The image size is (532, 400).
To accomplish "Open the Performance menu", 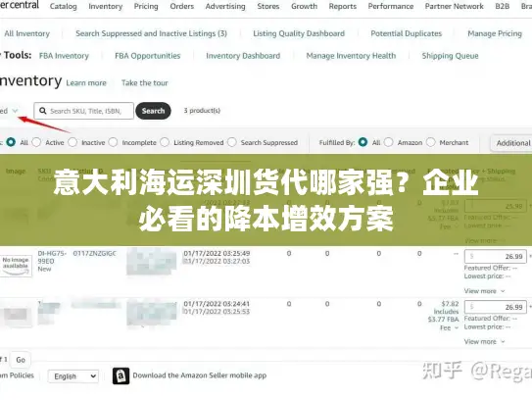I will click(x=391, y=6).
